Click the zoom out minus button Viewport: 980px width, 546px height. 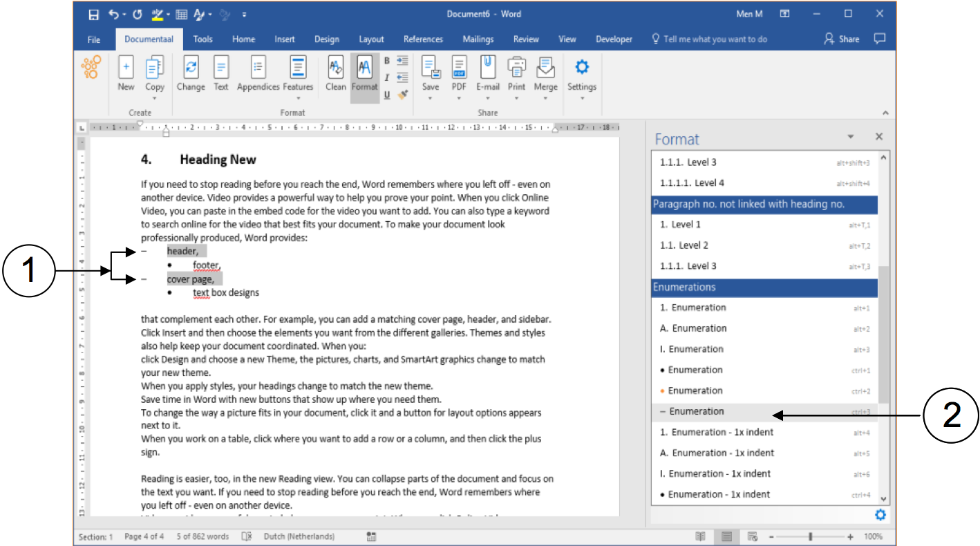pyautogui.click(x=771, y=536)
